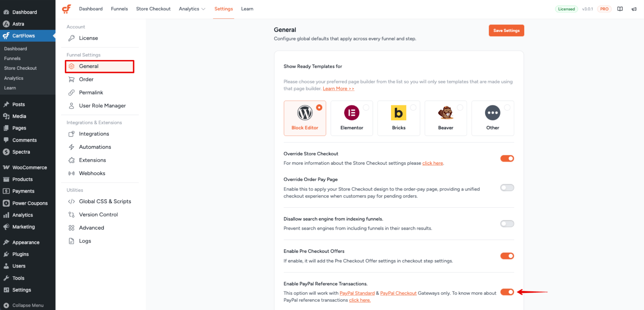Open the knowledge base book icon
Viewport: 644px width, 310px height.
coord(620,9)
